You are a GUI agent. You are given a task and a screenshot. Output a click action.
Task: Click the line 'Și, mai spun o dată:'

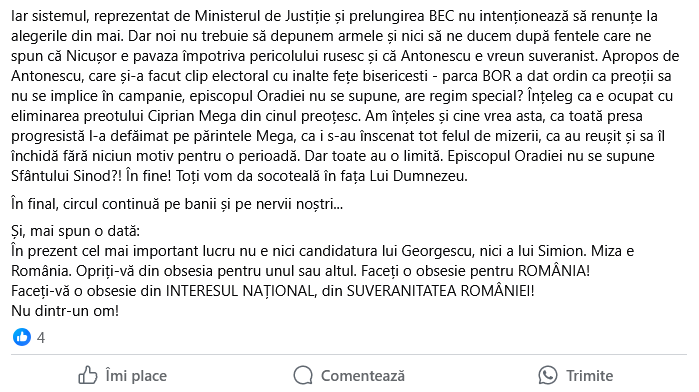tap(76, 231)
